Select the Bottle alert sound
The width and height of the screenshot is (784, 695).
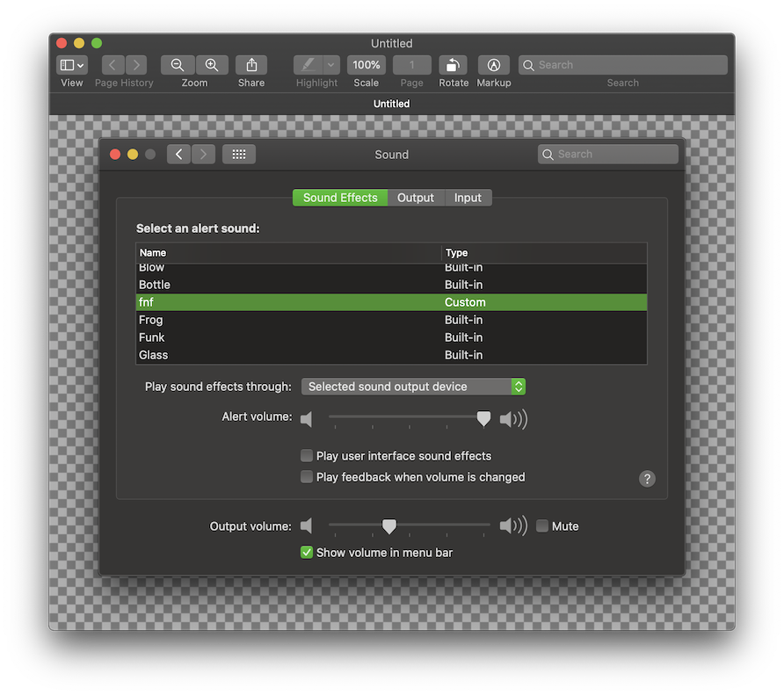pos(391,285)
